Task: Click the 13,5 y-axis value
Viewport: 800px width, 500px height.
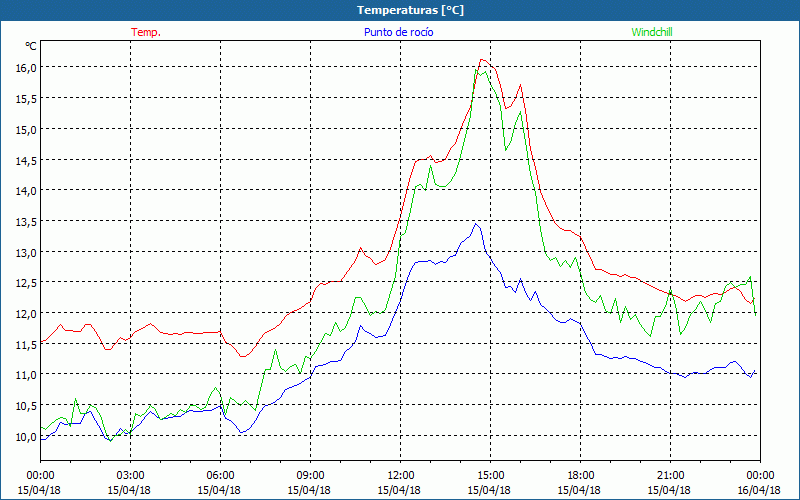Action: pyautogui.click(x=26, y=221)
